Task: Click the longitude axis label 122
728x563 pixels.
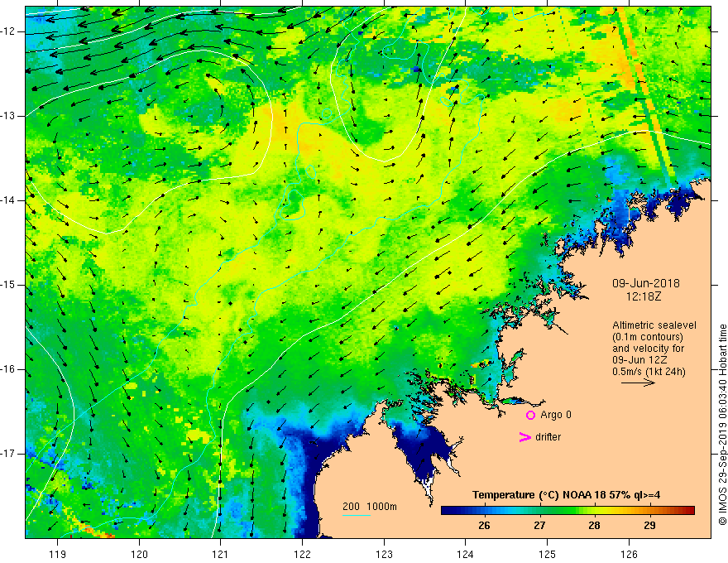Action: (x=302, y=554)
